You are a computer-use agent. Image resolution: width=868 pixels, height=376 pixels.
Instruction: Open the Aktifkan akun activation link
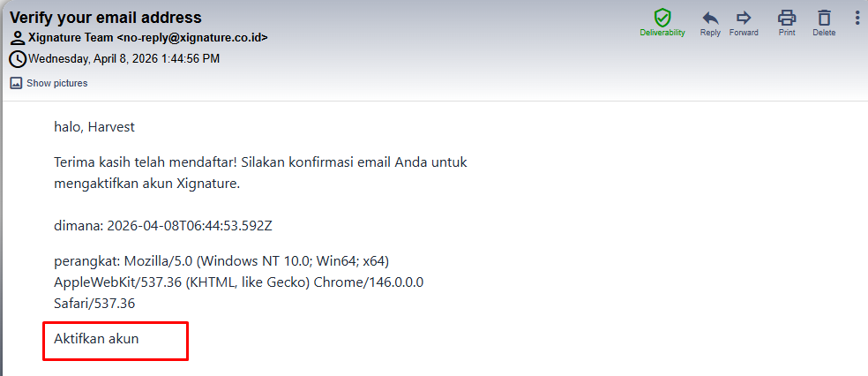coord(96,338)
